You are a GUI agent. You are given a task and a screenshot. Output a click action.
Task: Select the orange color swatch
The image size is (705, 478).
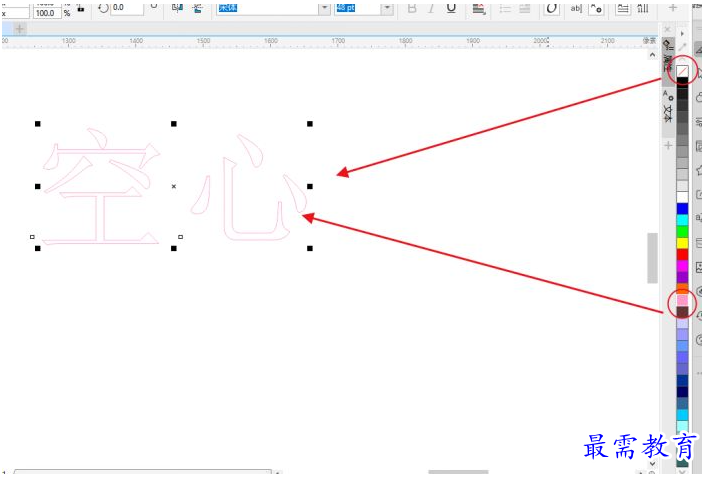point(683,289)
